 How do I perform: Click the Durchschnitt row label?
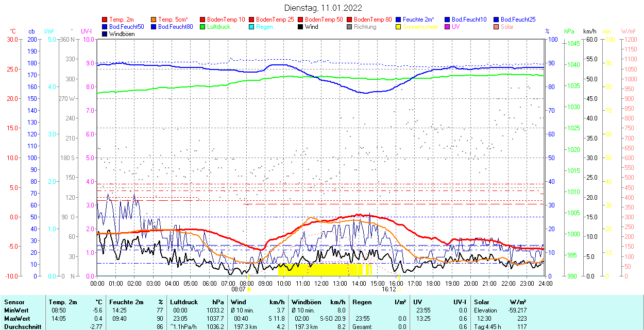pos(22,327)
